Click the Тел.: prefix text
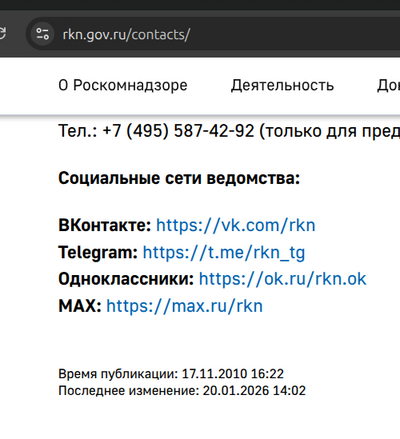 78,131
